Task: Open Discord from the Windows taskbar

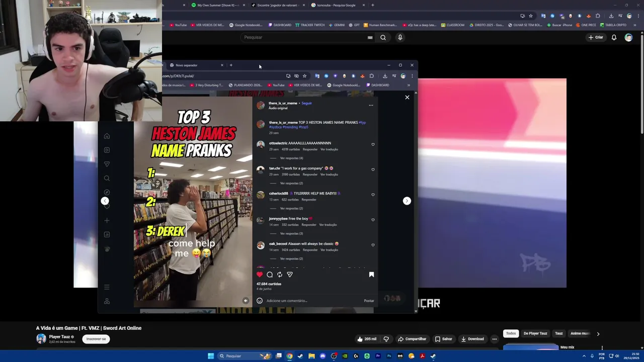Action: [323, 356]
